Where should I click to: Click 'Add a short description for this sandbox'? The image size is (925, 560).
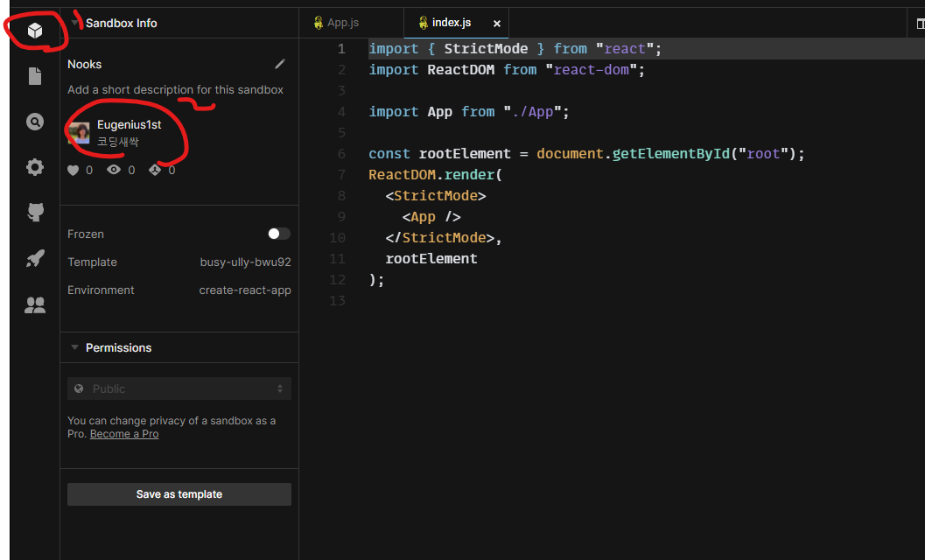pyautogui.click(x=175, y=90)
